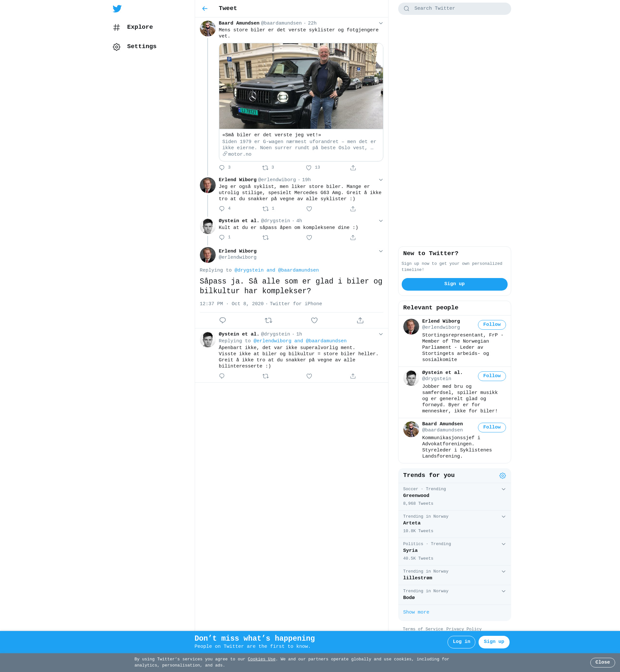Retweet Erlend Wiborg's 19h tweet

[265, 209]
